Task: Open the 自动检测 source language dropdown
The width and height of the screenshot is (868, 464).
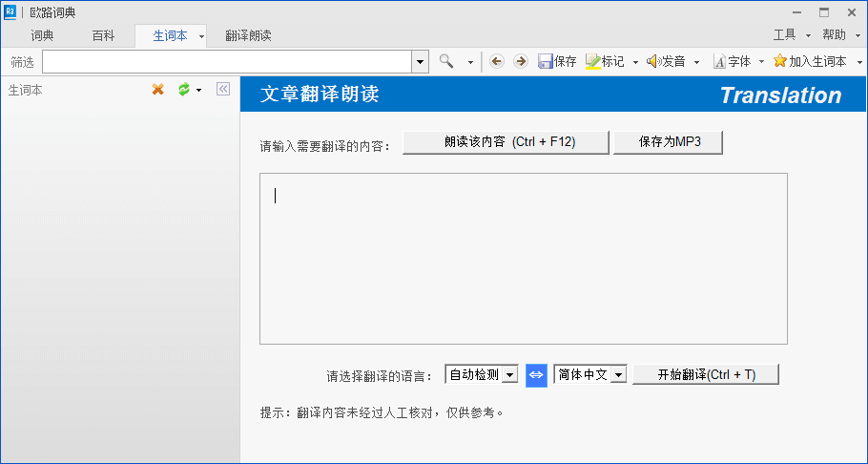Action: click(x=510, y=375)
